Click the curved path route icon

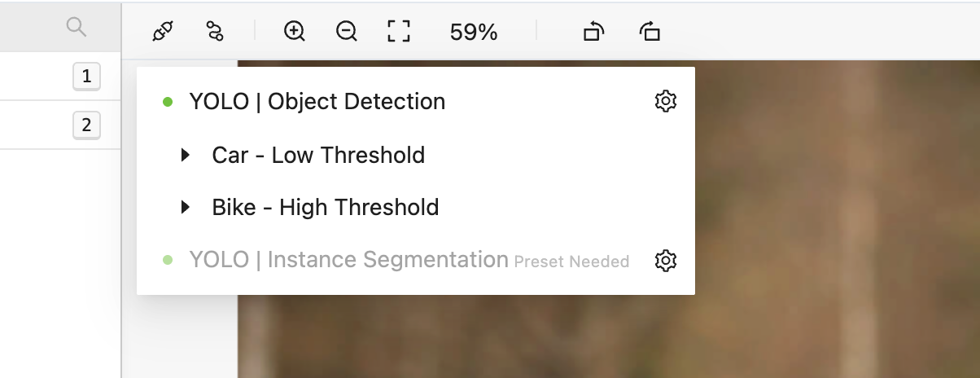[x=215, y=32]
